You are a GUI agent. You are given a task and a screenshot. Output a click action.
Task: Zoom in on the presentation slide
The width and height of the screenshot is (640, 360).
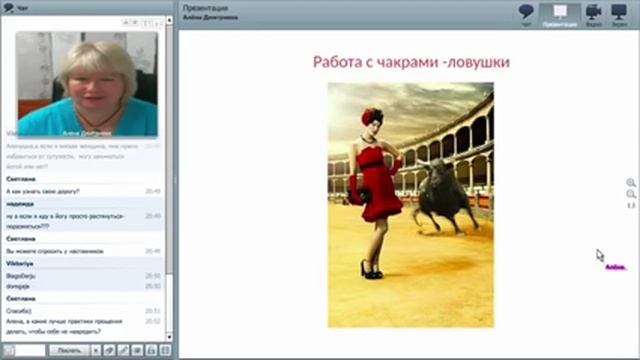[631, 182]
